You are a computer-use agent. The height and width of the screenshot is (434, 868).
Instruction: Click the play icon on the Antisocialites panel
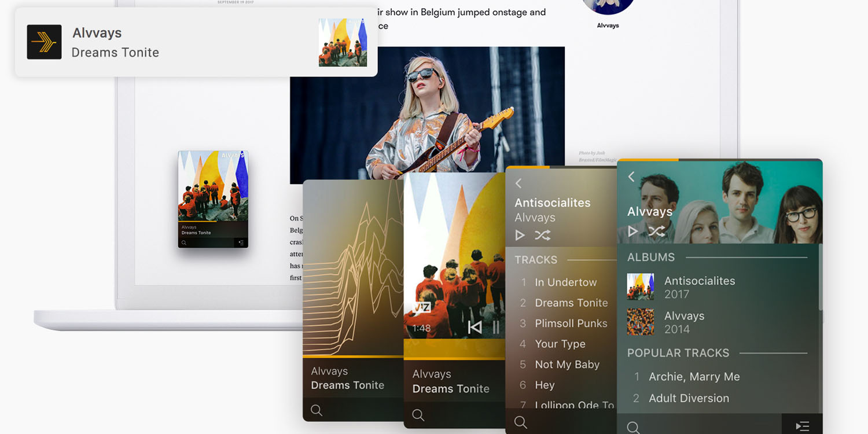(519, 235)
